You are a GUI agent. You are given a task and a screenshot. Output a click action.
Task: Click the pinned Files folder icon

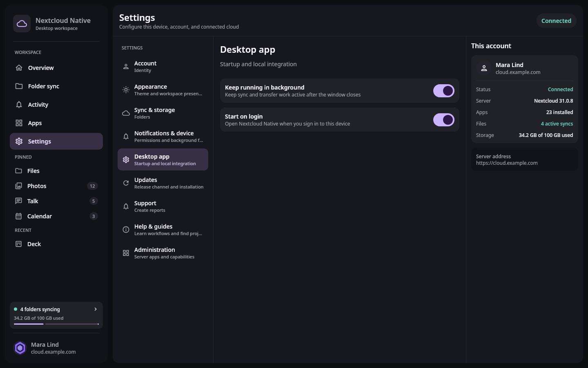click(x=18, y=171)
